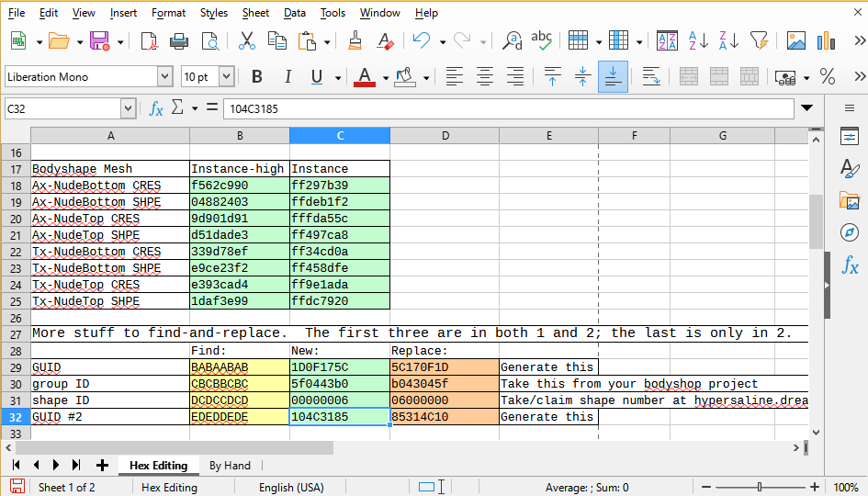Toggle Align Bottom vertical alignment
Image resolution: width=868 pixels, height=496 pixels.
tap(613, 77)
